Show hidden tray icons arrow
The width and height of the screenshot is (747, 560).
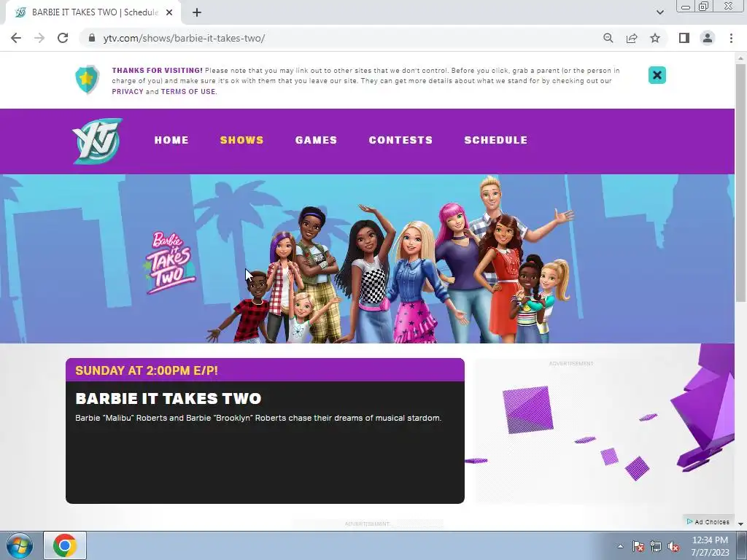(x=620, y=546)
